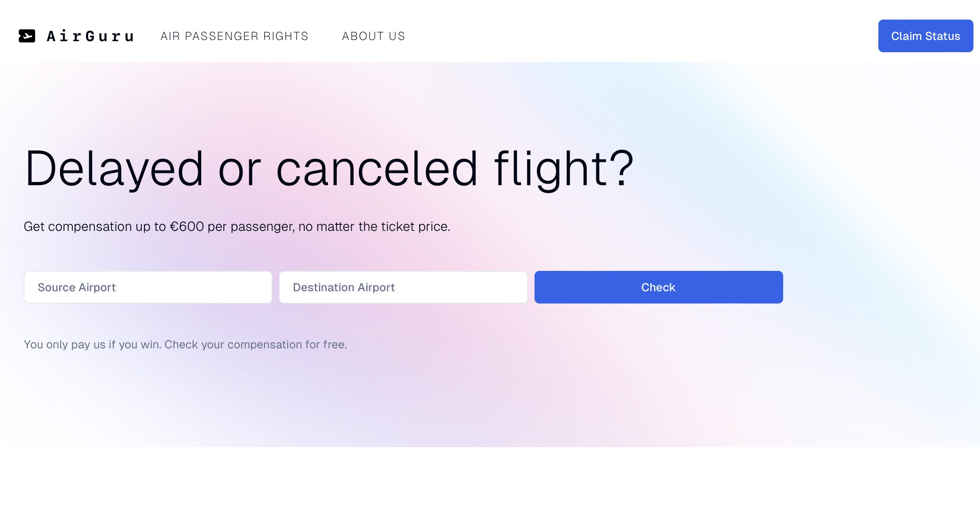This screenshot has height=514, width=980.
Task: Click the AirGuru home link
Action: coord(78,35)
